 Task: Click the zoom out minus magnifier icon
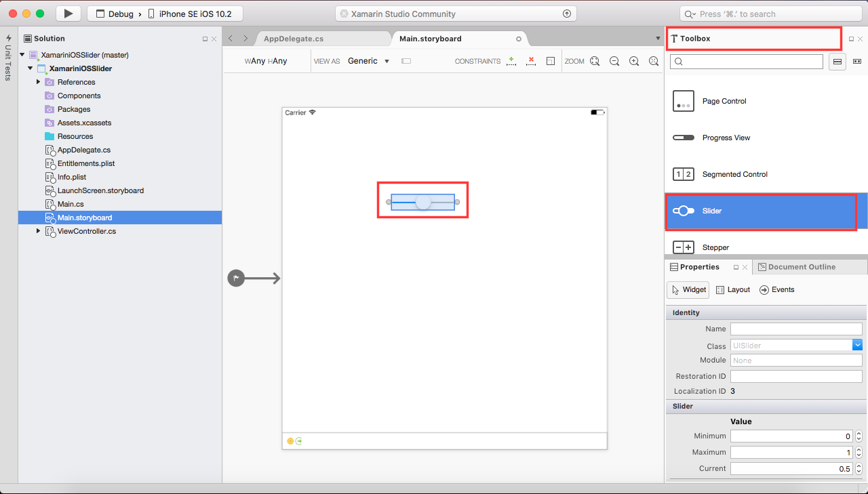click(x=614, y=61)
